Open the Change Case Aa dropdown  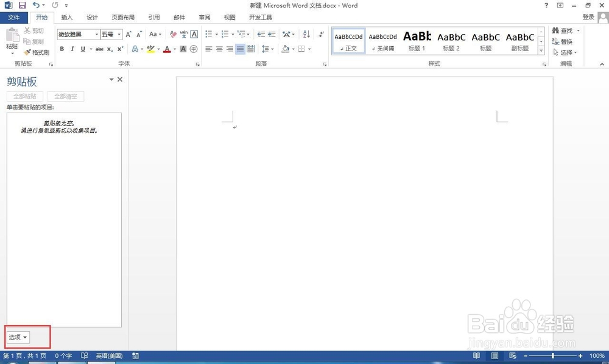(x=155, y=35)
